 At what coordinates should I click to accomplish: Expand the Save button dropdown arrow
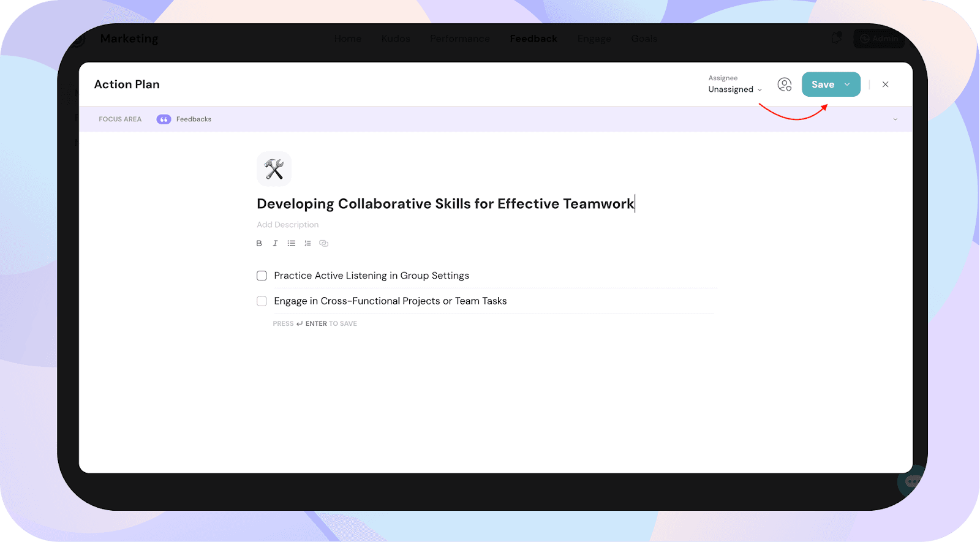click(x=847, y=85)
